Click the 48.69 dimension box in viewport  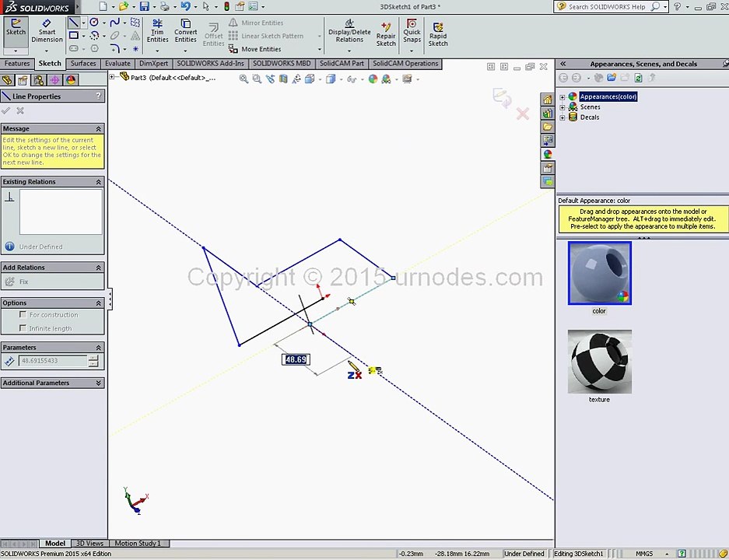[296, 359]
